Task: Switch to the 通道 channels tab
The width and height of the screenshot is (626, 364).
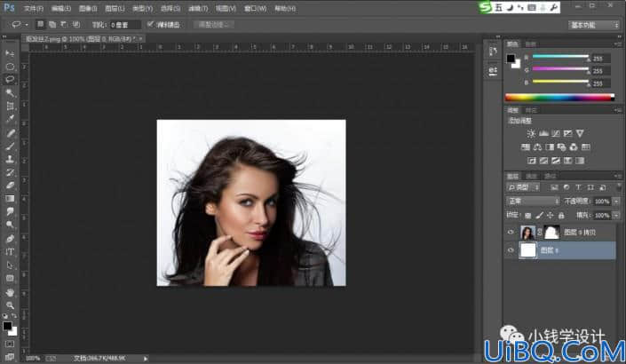Action: click(531, 177)
